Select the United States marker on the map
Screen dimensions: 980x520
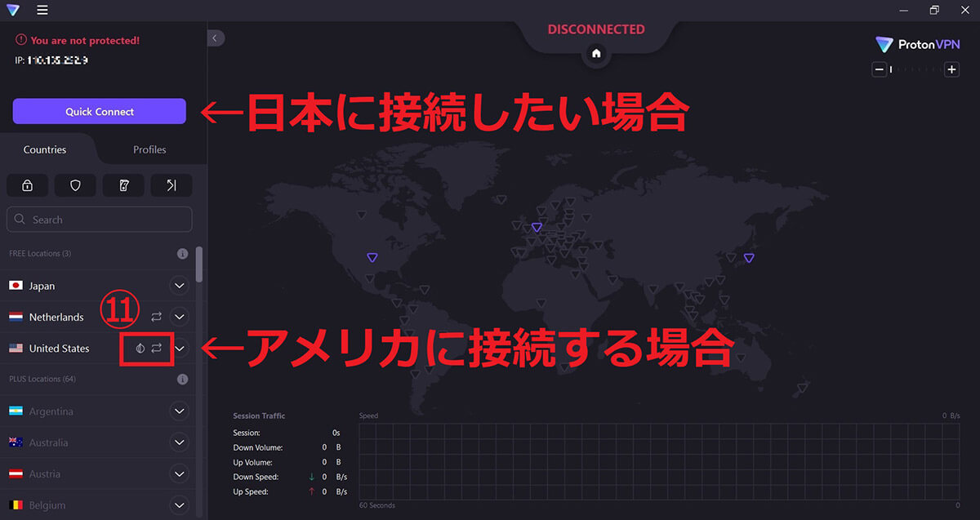[x=372, y=257]
